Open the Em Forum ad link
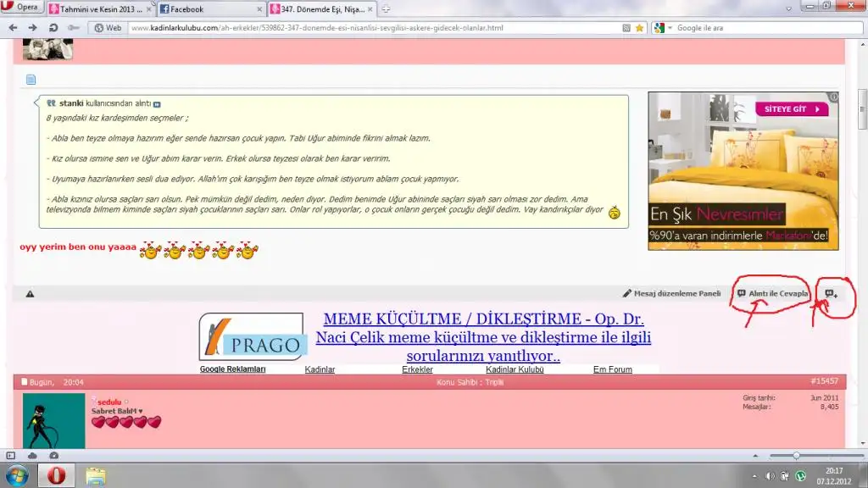868x488 pixels. click(x=613, y=369)
